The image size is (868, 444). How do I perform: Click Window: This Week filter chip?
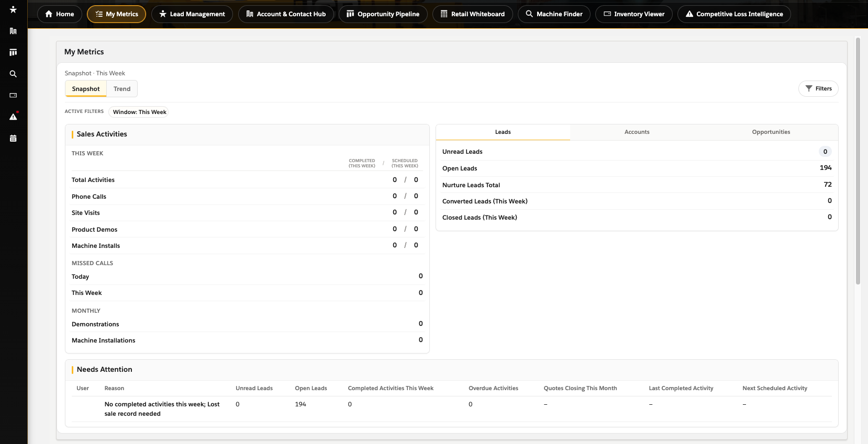coord(139,112)
